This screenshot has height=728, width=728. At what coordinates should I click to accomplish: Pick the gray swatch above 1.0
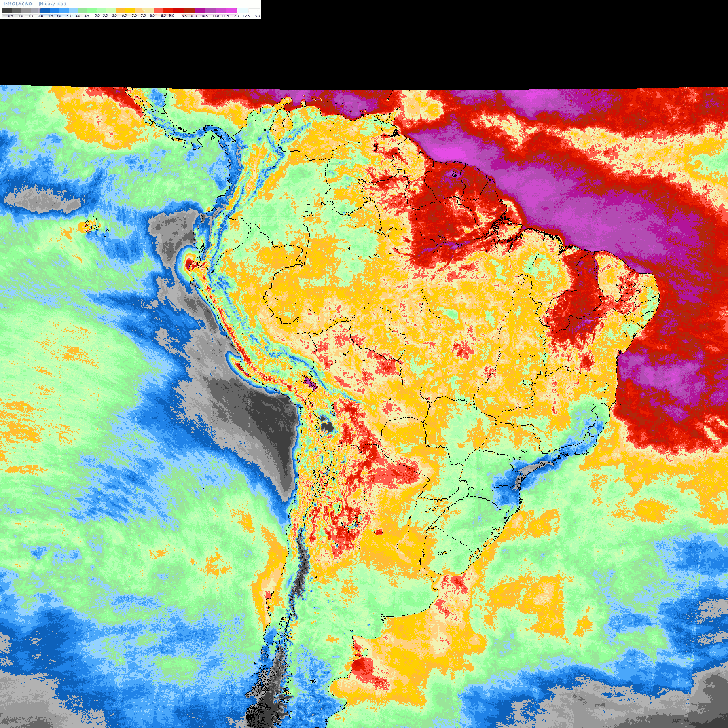pos(17,11)
